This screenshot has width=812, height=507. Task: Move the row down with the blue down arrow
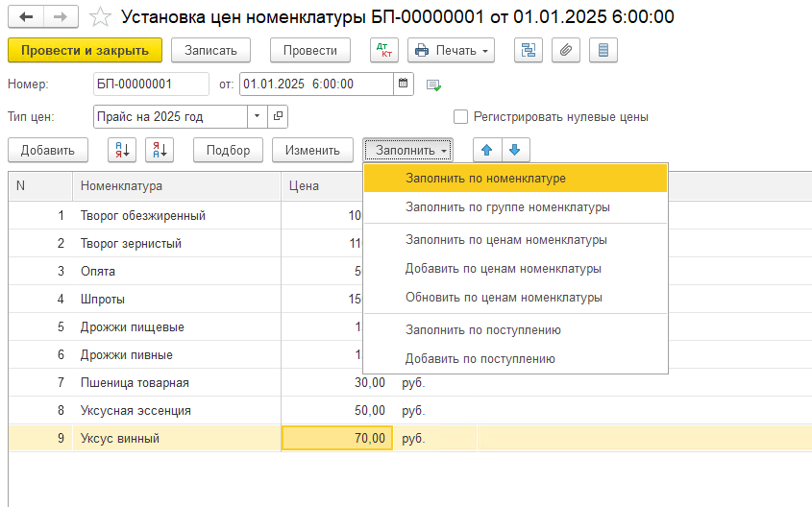point(515,150)
